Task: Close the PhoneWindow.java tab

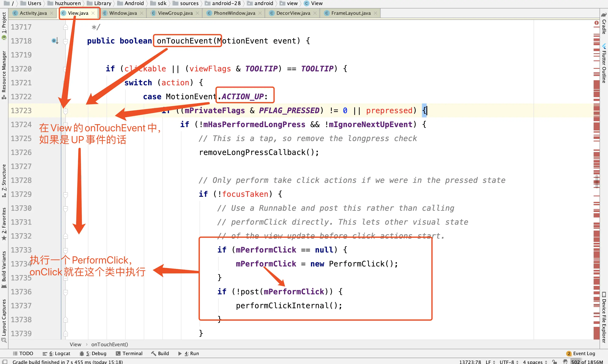Action: pyautogui.click(x=260, y=13)
